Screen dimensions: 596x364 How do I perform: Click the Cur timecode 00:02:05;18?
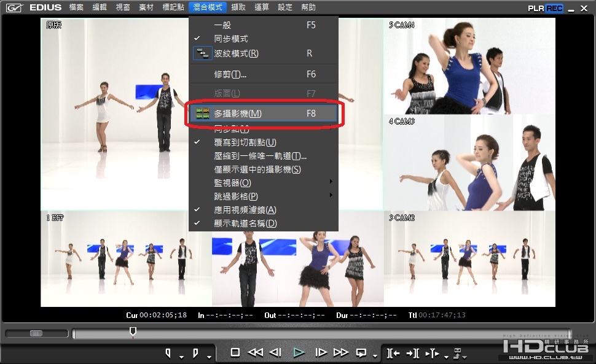[156, 315]
